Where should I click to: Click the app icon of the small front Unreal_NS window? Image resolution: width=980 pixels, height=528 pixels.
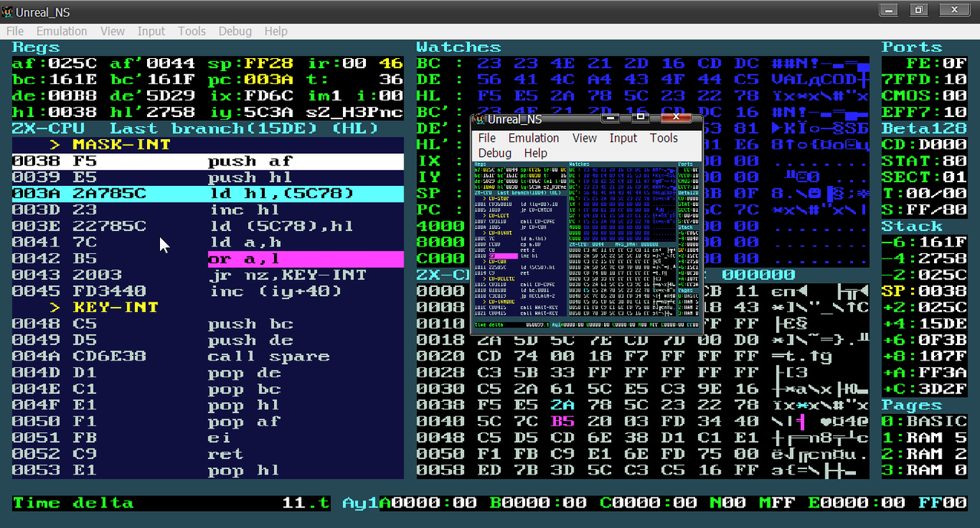pyautogui.click(x=480, y=119)
